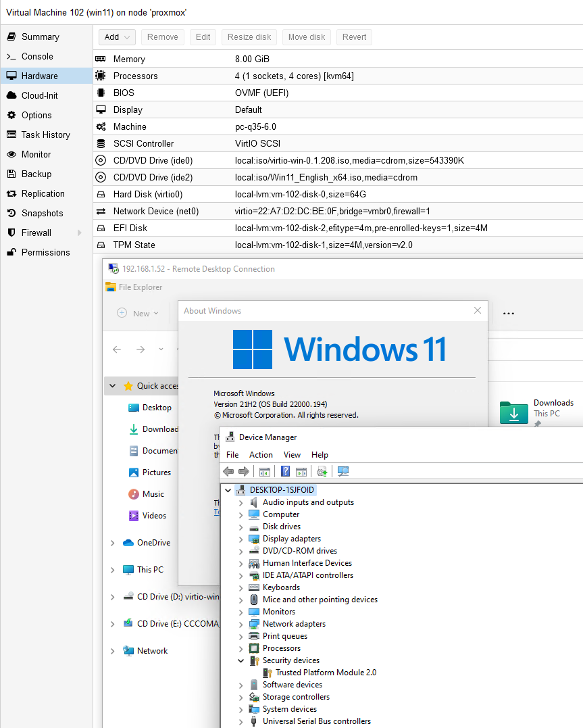583x728 pixels.
Task: Click the Edit button
Action: 203,37
